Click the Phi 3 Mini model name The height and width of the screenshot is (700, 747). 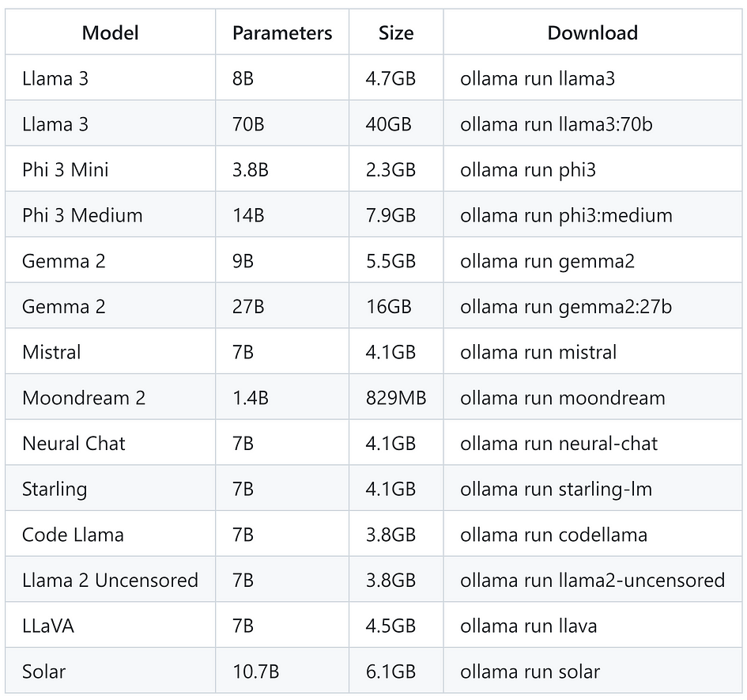tap(66, 170)
